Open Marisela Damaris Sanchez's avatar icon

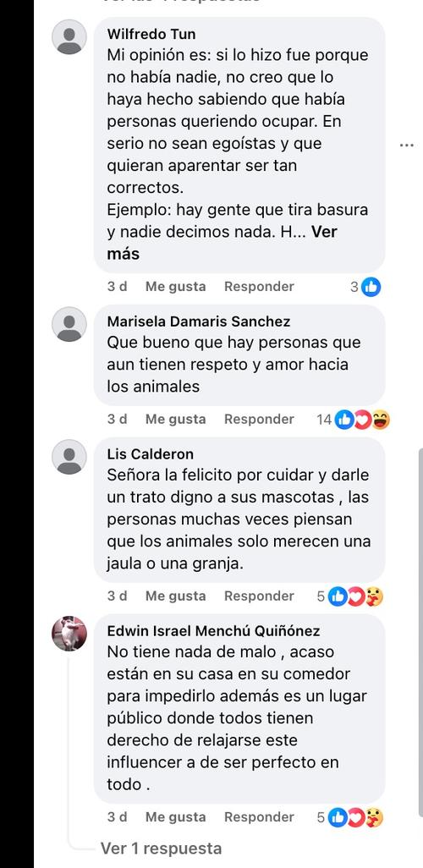click(69, 324)
